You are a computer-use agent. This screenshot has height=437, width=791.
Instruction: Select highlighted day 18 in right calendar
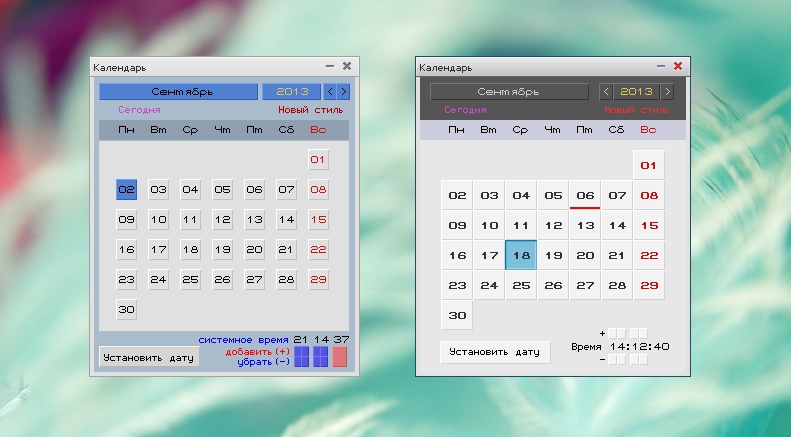pyautogui.click(x=521, y=255)
